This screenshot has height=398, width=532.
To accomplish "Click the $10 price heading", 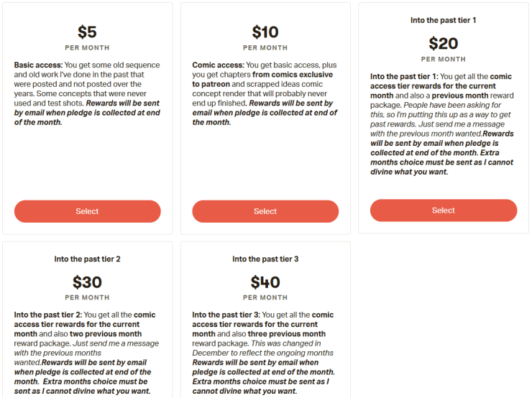I will [265, 32].
